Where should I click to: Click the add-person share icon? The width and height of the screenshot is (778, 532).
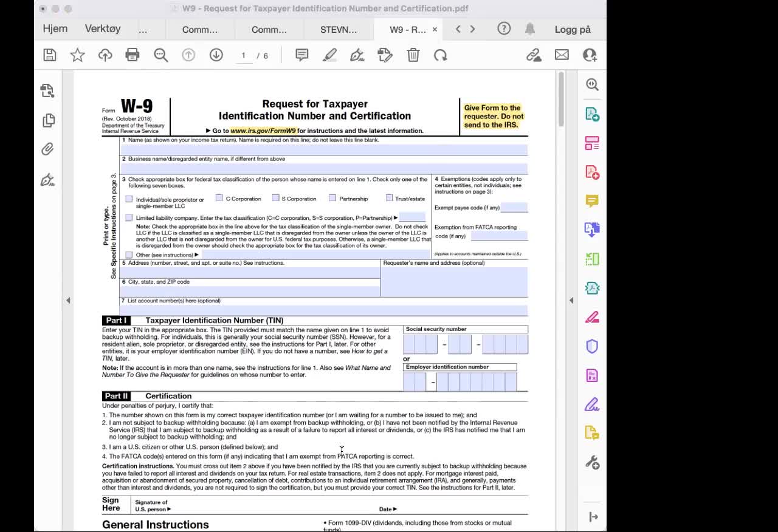point(590,55)
